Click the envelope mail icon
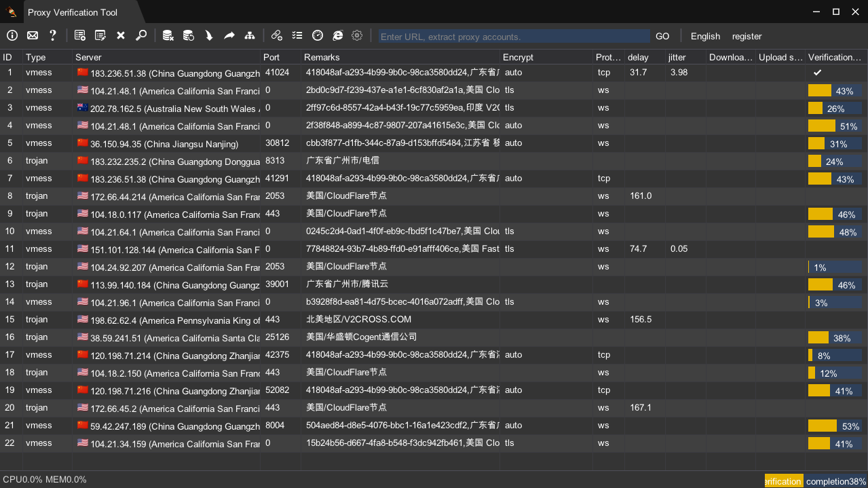 (33, 35)
